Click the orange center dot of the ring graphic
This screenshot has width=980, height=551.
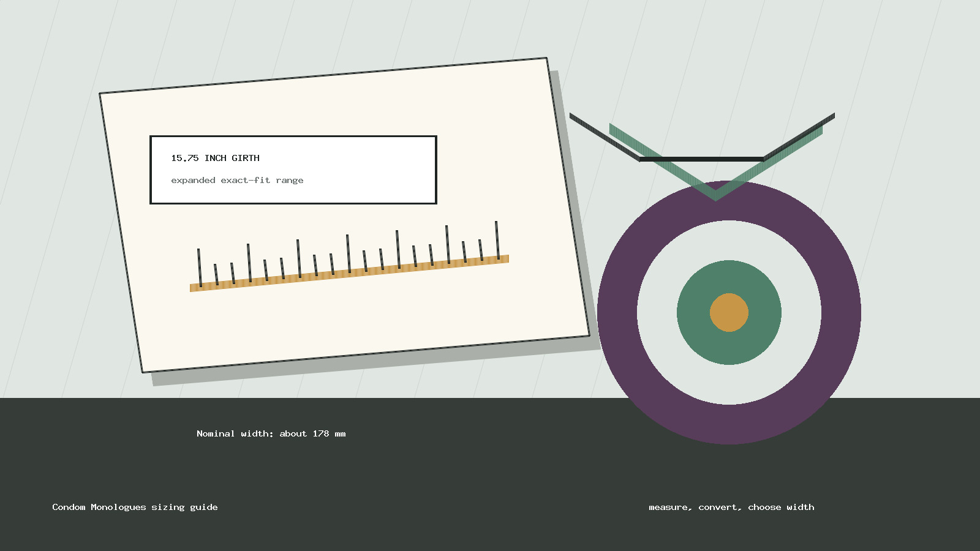pos(729,312)
